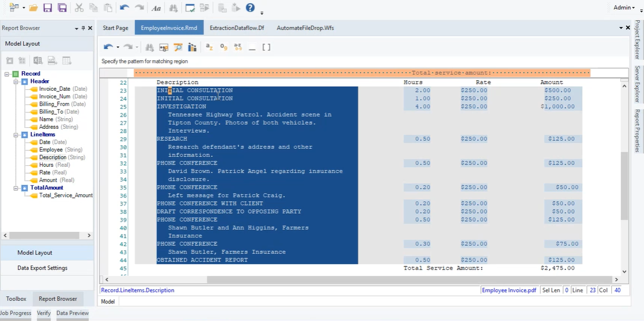Image resolution: width=644 pixels, height=321 pixels.
Task: Click the Aa font icon in main toolbar
Action: click(156, 8)
